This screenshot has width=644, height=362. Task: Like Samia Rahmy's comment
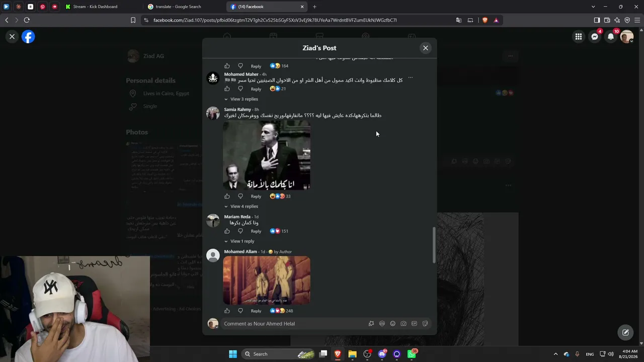(x=227, y=196)
